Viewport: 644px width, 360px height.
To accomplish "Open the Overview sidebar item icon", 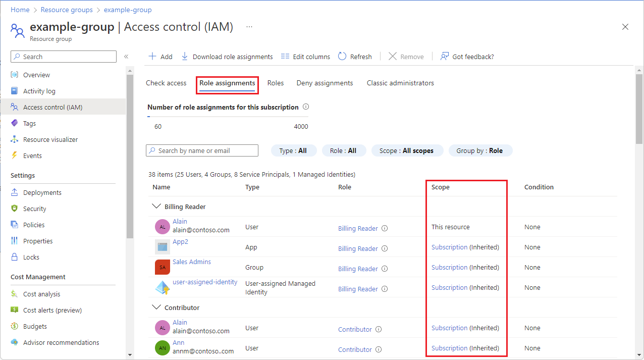I will [16, 74].
